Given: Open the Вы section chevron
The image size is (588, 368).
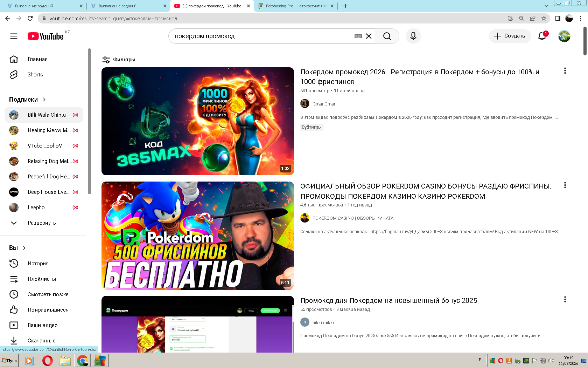Looking at the screenshot, I should (24, 248).
